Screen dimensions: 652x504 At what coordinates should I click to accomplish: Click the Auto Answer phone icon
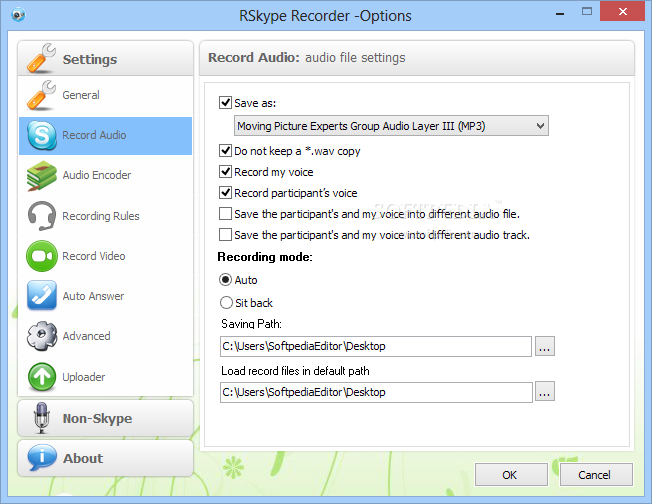point(42,296)
